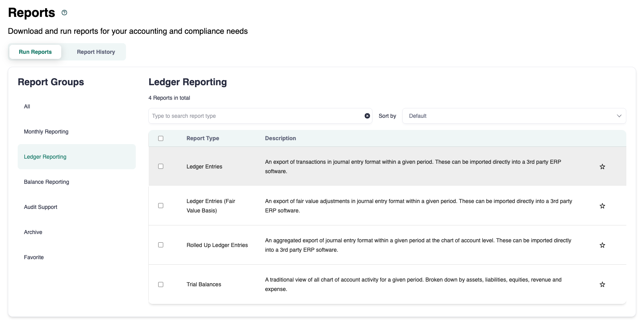
Task: Switch to the Report History tab
Action: pos(96,52)
